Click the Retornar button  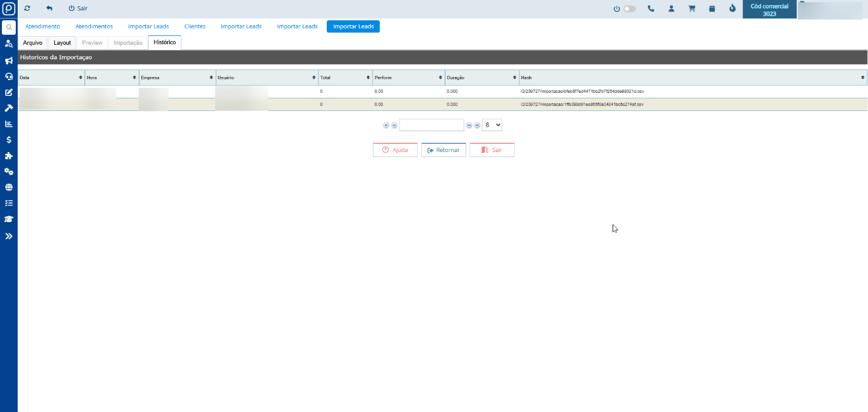[x=443, y=150]
